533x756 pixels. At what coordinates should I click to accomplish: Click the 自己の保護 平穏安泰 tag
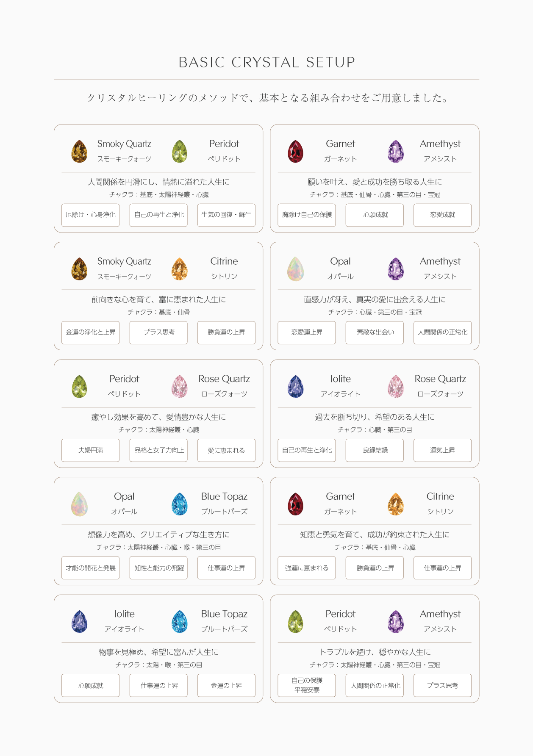click(307, 685)
